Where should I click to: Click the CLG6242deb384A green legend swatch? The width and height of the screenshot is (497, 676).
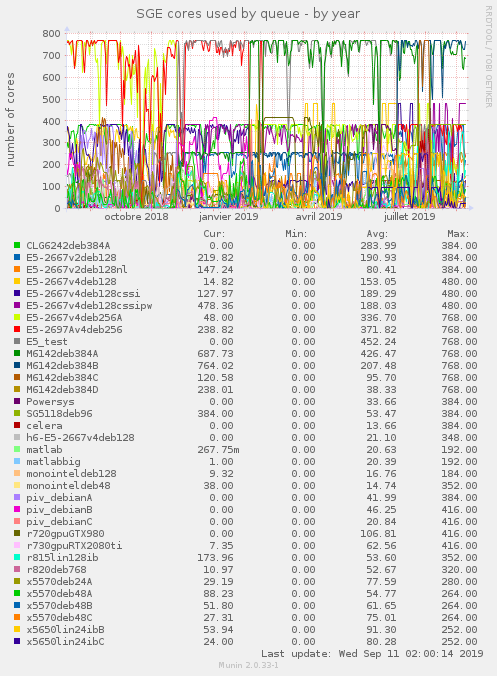point(17,245)
